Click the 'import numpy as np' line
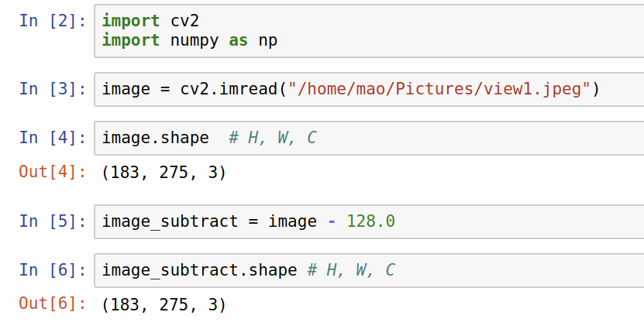Image resolution: width=644 pixels, height=329 pixels. click(x=189, y=39)
